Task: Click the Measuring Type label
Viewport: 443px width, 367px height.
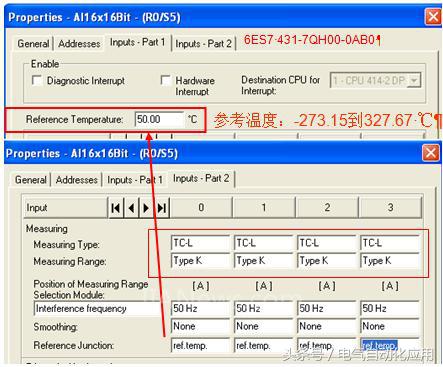Action: (x=66, y=245)
